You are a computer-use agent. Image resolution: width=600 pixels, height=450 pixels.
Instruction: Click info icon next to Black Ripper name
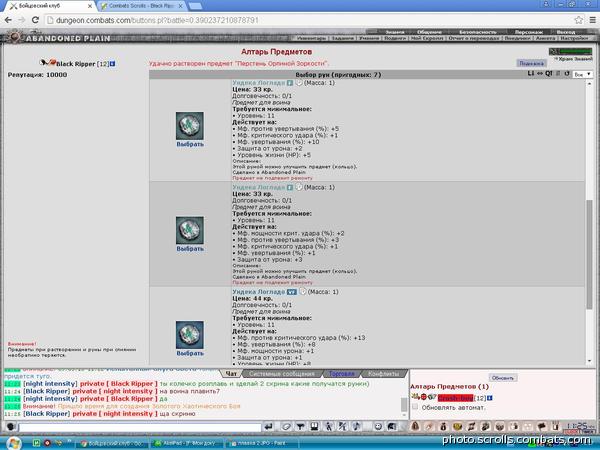[x=112, y=64]
